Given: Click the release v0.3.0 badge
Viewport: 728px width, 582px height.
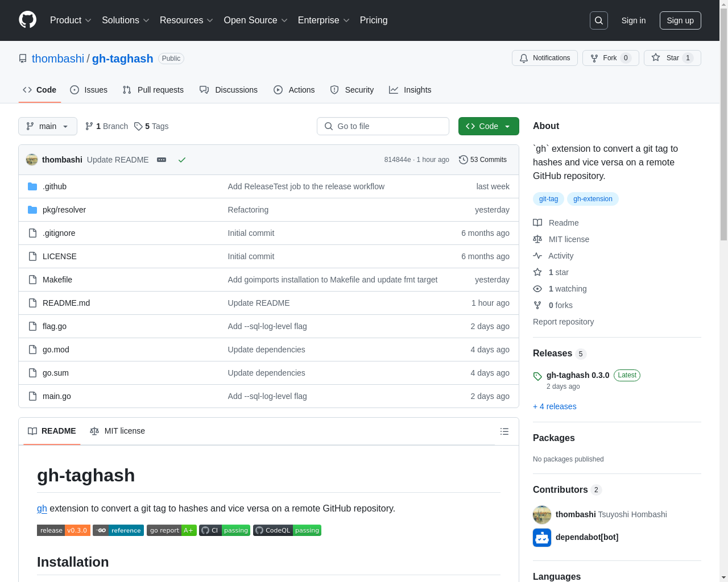Looking at the screenshot, I should tap(64, 530).
